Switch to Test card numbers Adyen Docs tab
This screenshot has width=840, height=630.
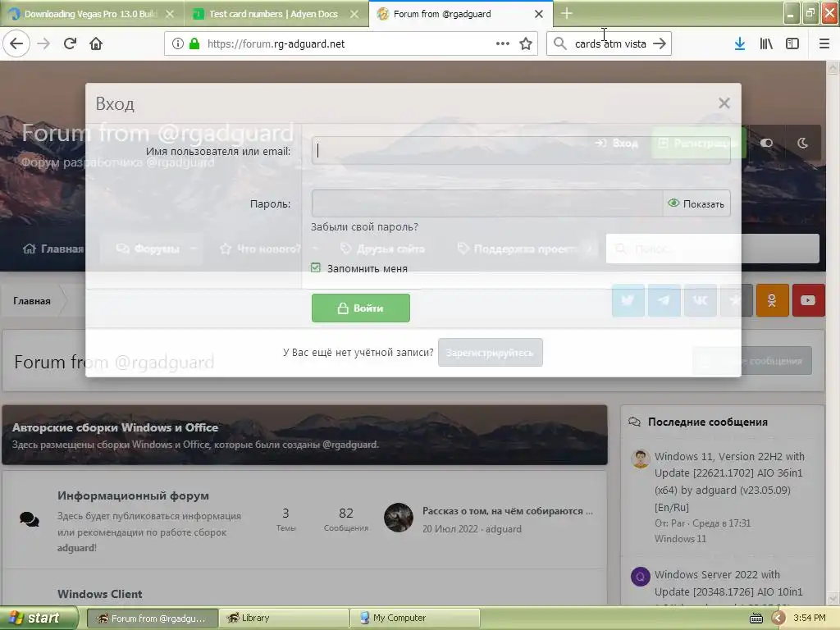click(x=273, y=14)
